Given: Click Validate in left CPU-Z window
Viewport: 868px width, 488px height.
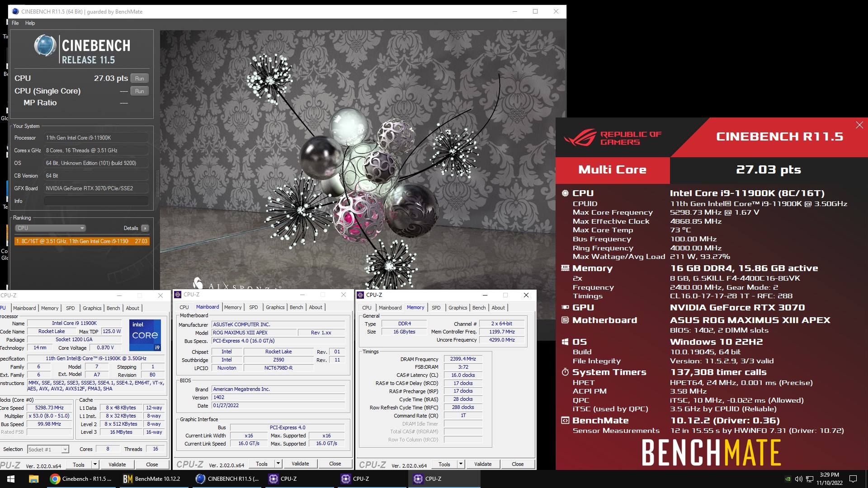Looking at the screenshot, I should 117,465.
